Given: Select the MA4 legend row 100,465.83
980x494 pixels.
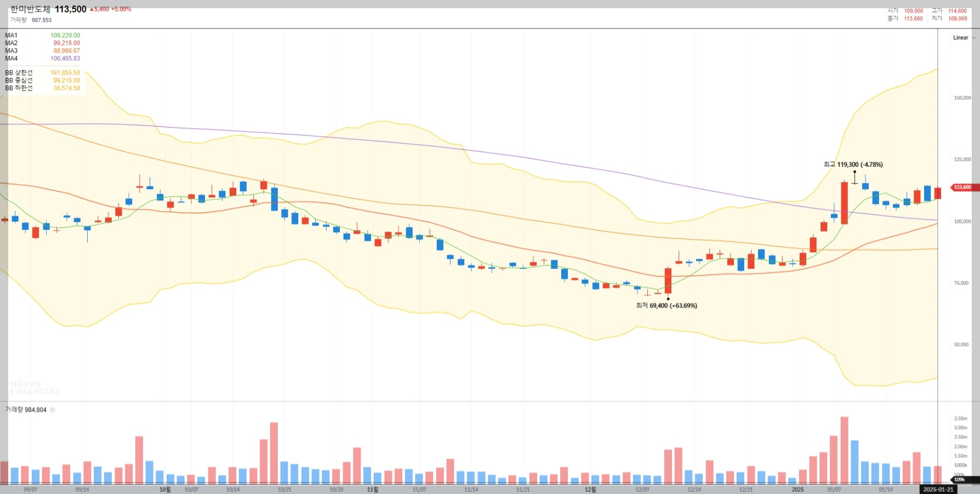Looking at the screenshot, I should point(43,59).
